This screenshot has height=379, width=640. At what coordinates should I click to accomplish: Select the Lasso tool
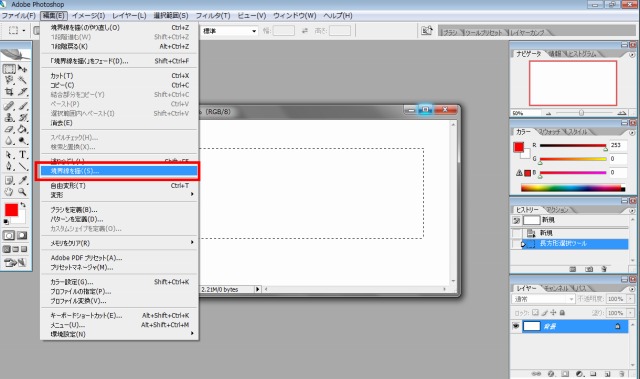click(9, 80)
